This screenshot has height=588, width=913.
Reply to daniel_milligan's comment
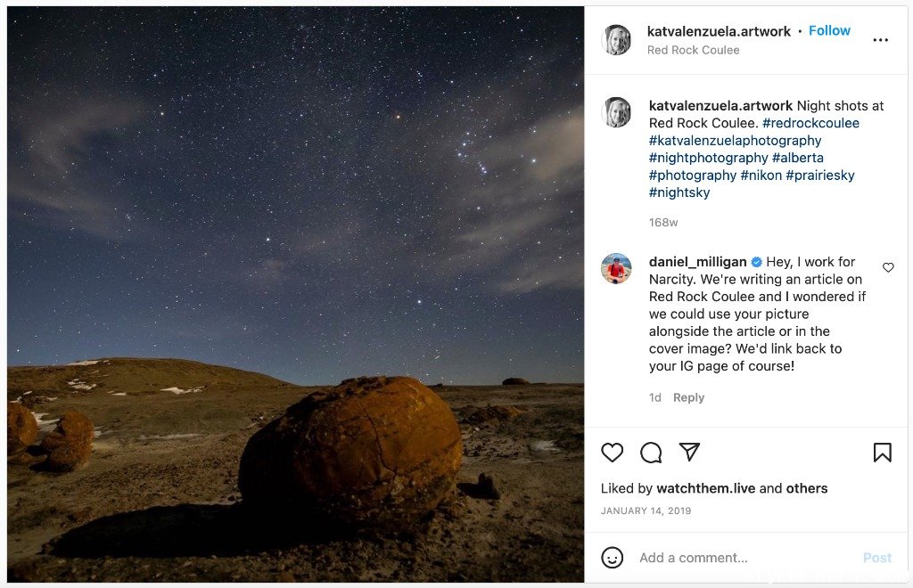688,398
